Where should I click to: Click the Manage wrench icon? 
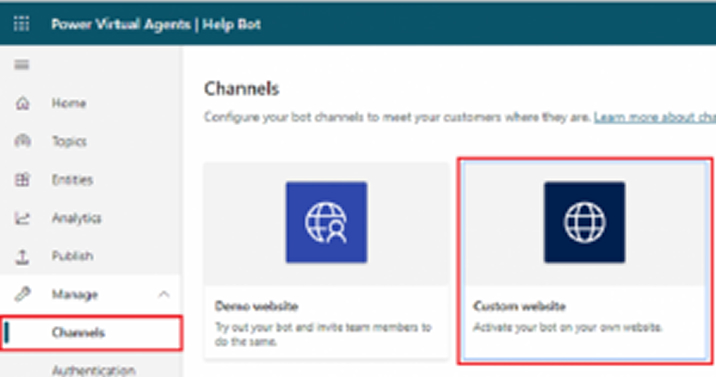[22, 294]
